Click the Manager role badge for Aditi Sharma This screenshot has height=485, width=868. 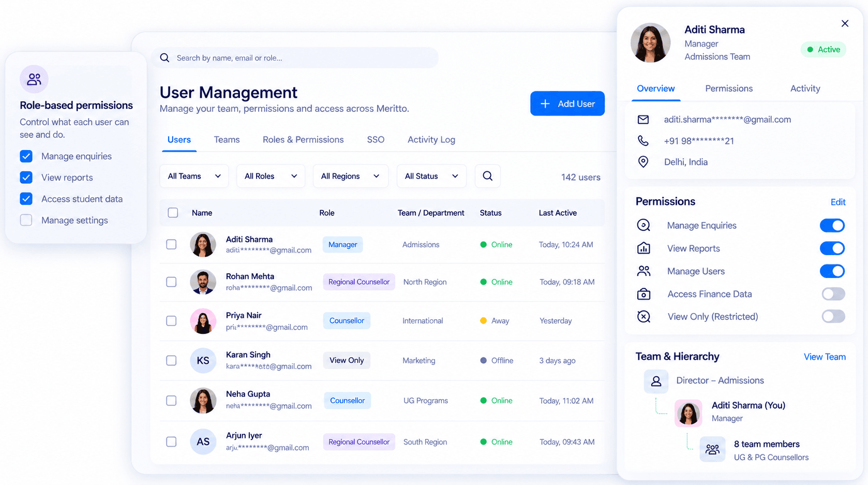click(x=342, y=244)
